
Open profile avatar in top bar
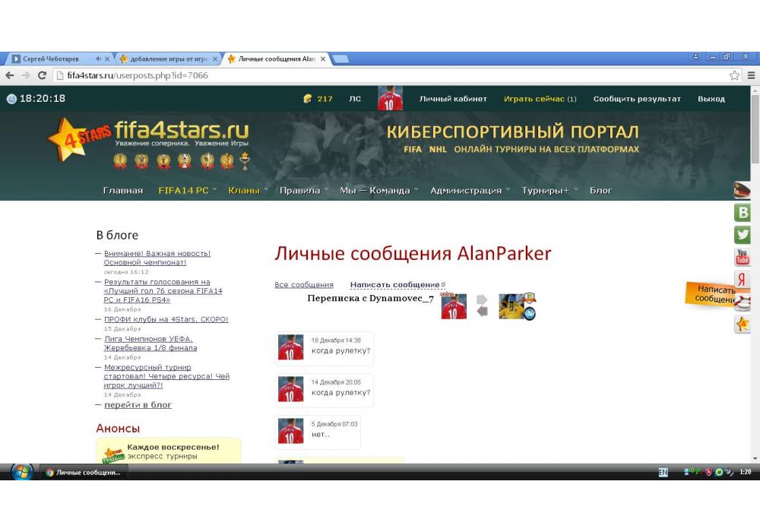[390, 98]
